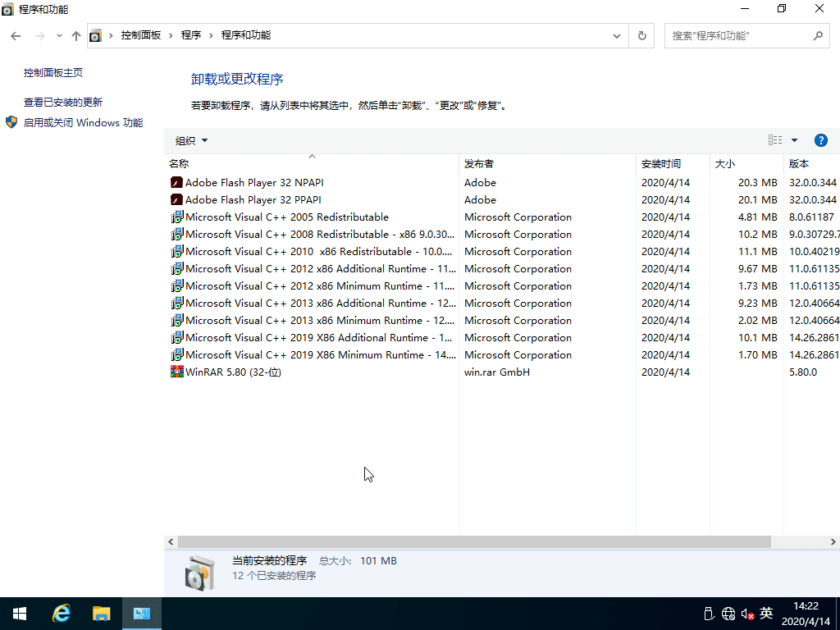840x630 pixels.
Task: Sort by the 版本 column header
Action: 812,164
